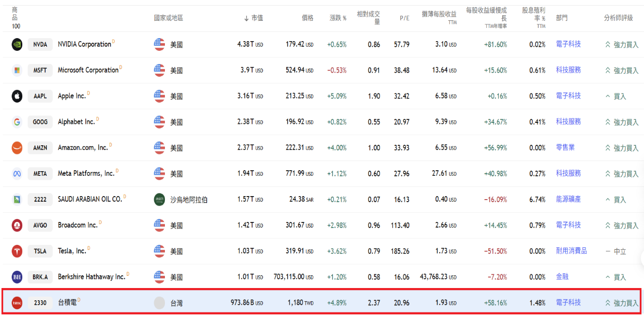Click the Berkshire Hathaway BH logo icon

(x=17, y=277)
